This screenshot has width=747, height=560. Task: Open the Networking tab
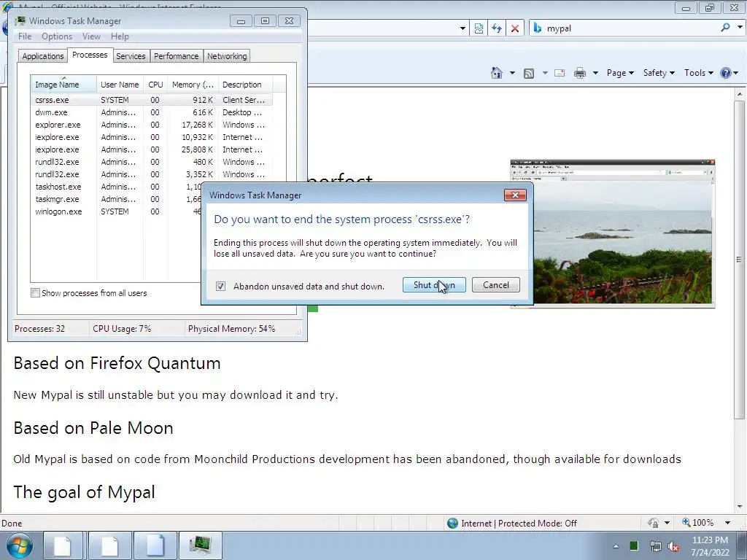[227, 56]
